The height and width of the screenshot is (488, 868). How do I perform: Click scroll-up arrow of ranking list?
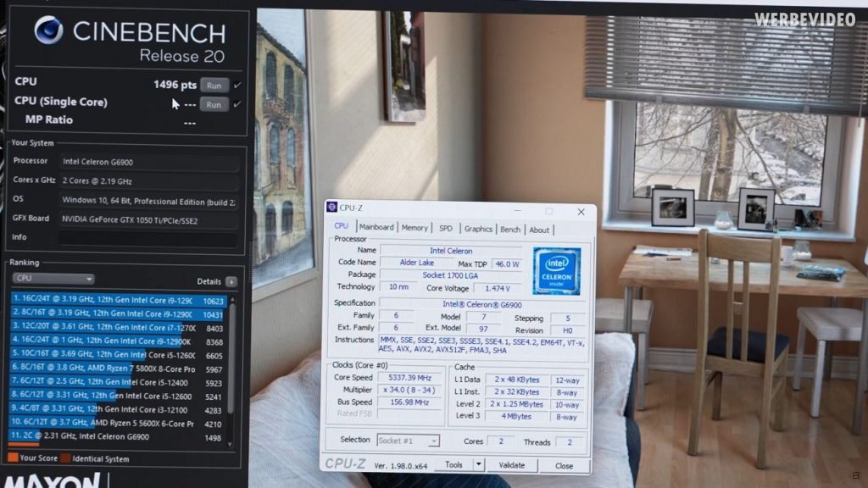click(231, 299)
